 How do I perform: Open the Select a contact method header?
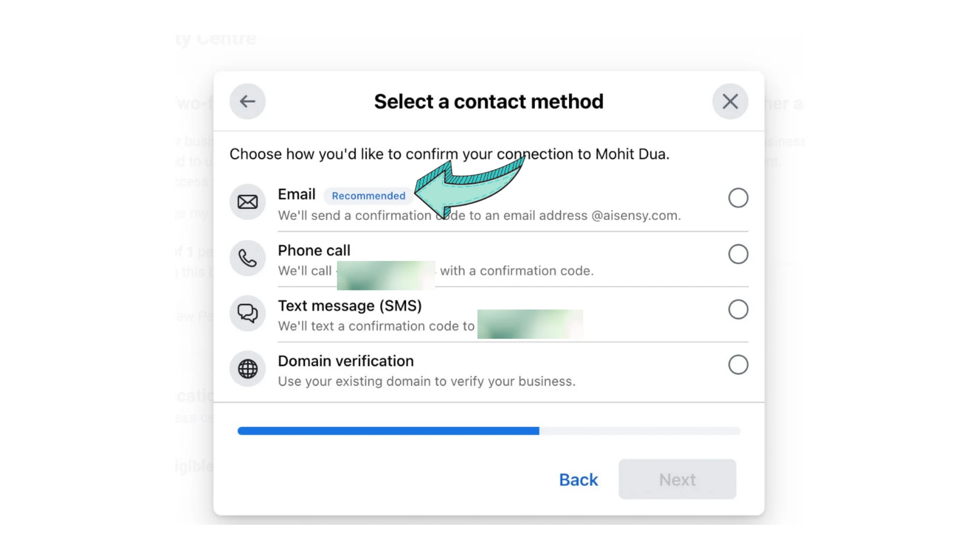[488, 101]
